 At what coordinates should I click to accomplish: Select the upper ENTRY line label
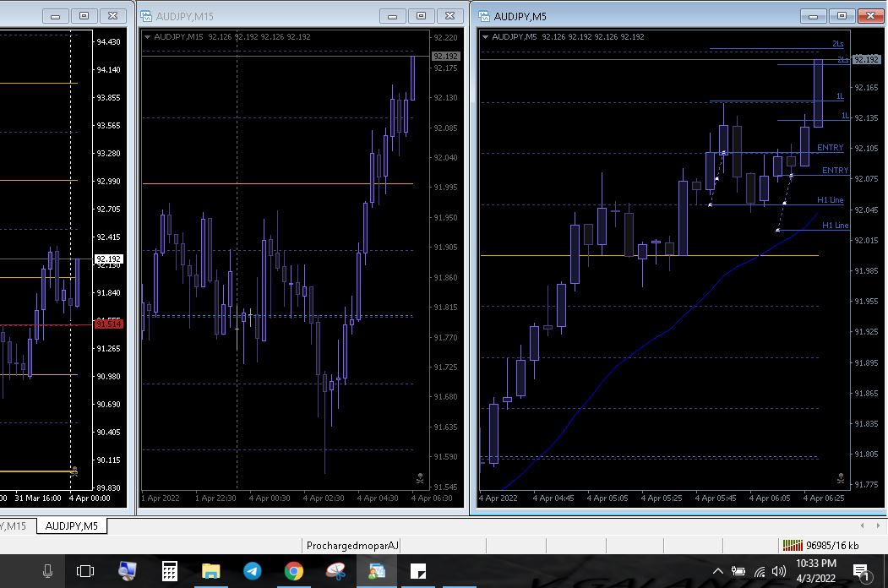coord(831,147)
